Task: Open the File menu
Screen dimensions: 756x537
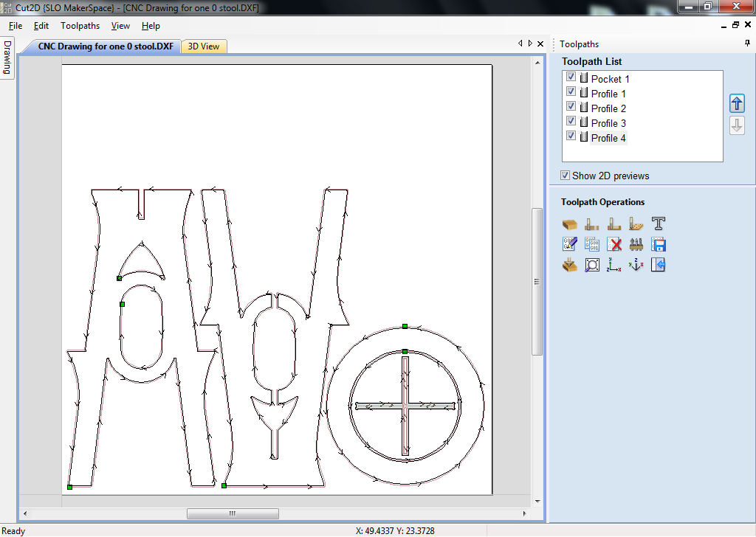Action: tap(16, 26)
